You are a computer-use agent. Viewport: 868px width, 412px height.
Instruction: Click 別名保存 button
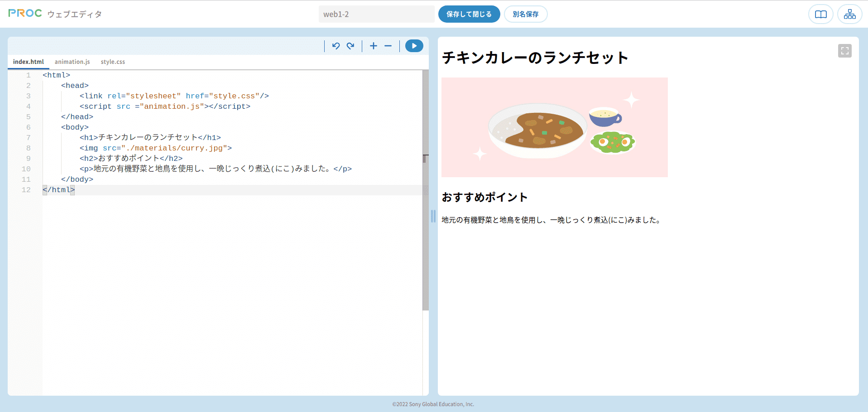pyautogui.click(x=526, y=14)
